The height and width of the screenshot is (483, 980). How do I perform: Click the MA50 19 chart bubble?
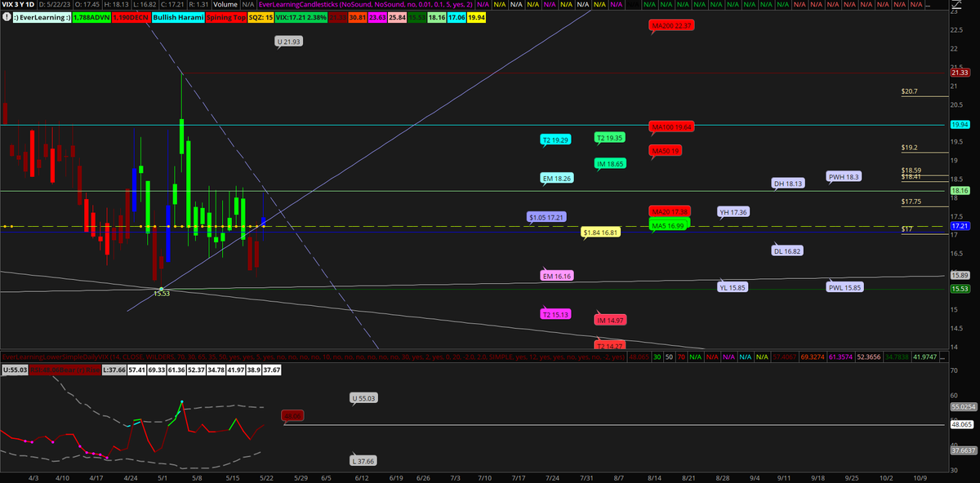point(666,151)
